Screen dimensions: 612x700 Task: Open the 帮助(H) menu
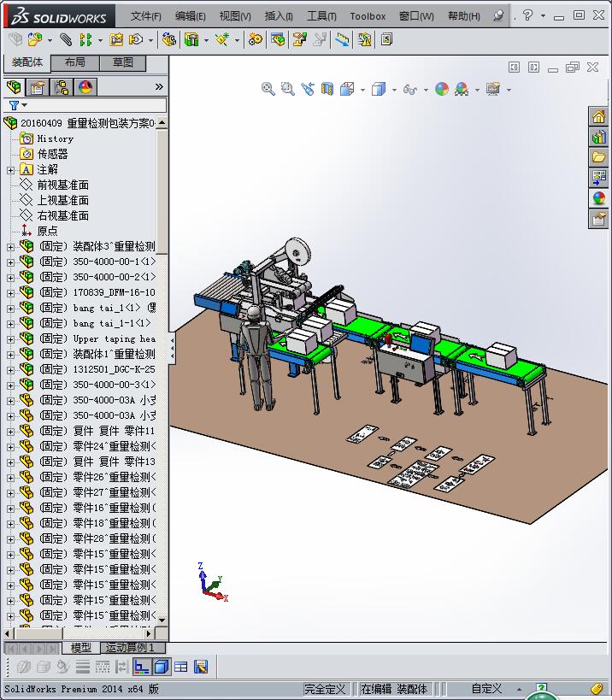[x=464, y=16]
